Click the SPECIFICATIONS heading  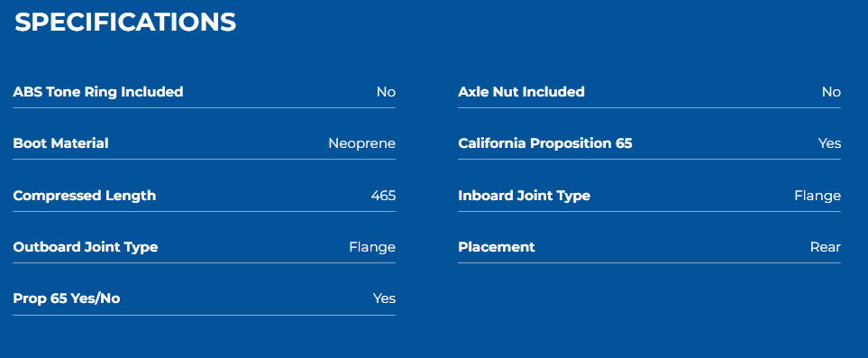point(125,23)
